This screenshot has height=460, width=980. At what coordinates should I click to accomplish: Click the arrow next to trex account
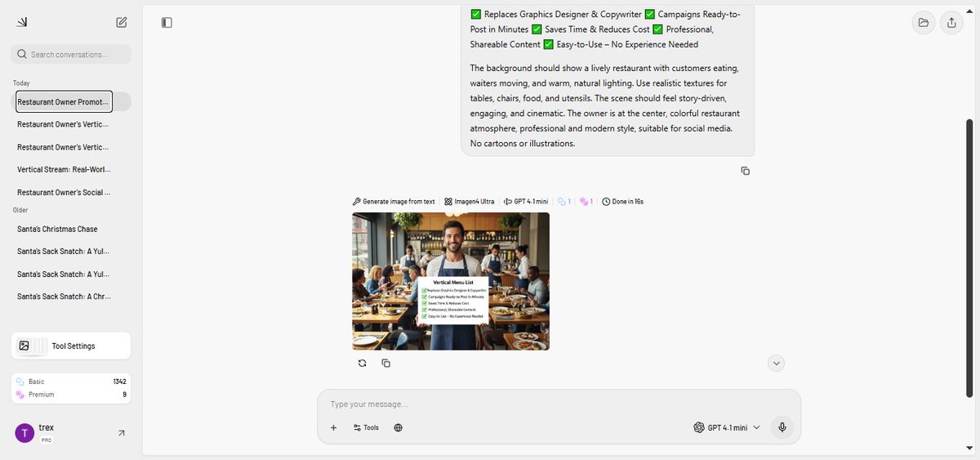(122, 433)
